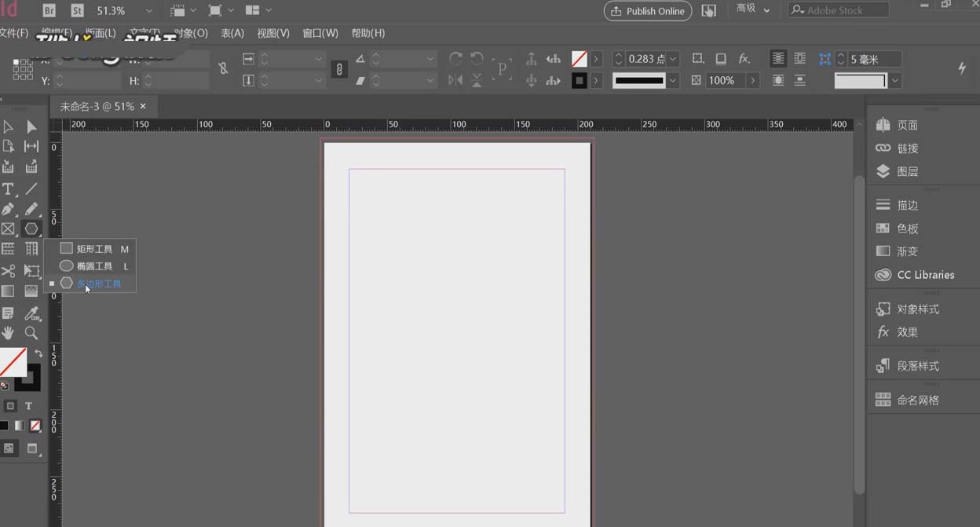Click the Publish Online button
Image resolution: width=980 pixels, height=527 pixels.
[x=648, y=11]
